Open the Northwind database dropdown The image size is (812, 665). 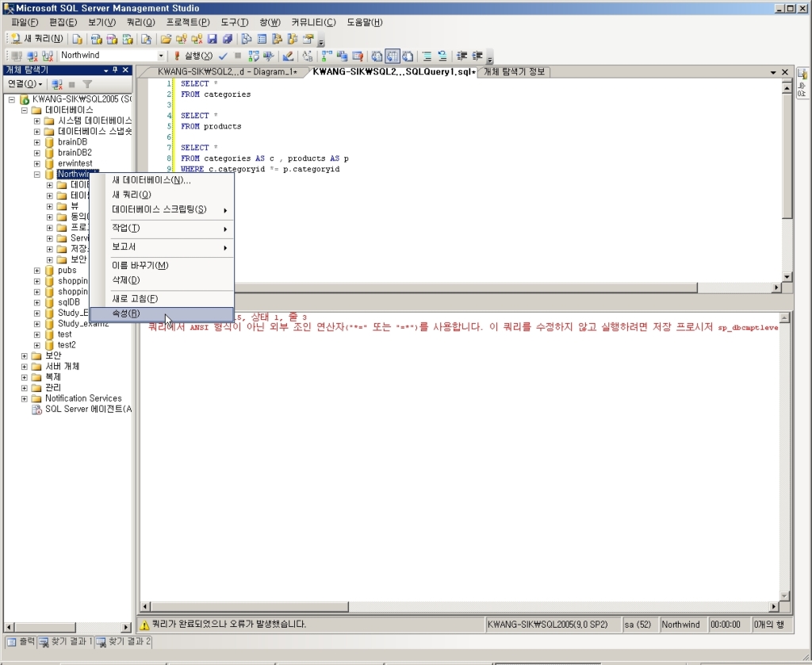[161, 56]
